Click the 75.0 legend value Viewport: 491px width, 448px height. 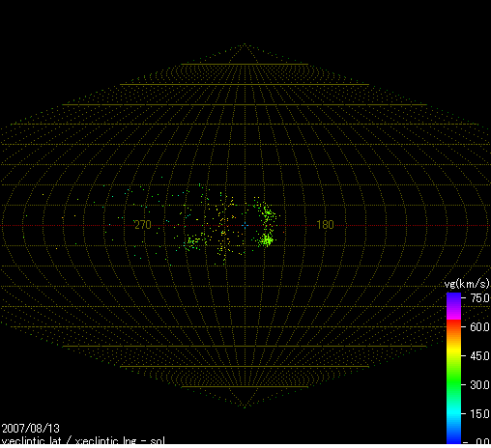pyautogui.click(x=480, y=298)
